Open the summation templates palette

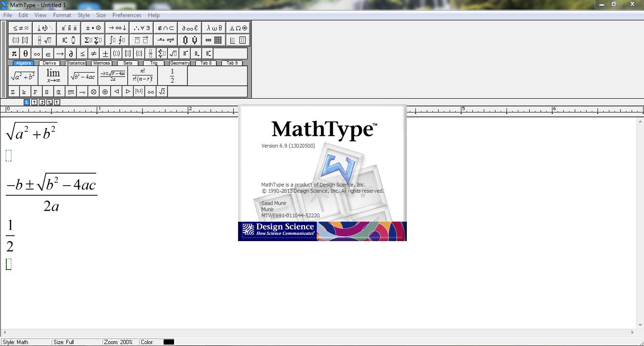(x=93, y=40)
